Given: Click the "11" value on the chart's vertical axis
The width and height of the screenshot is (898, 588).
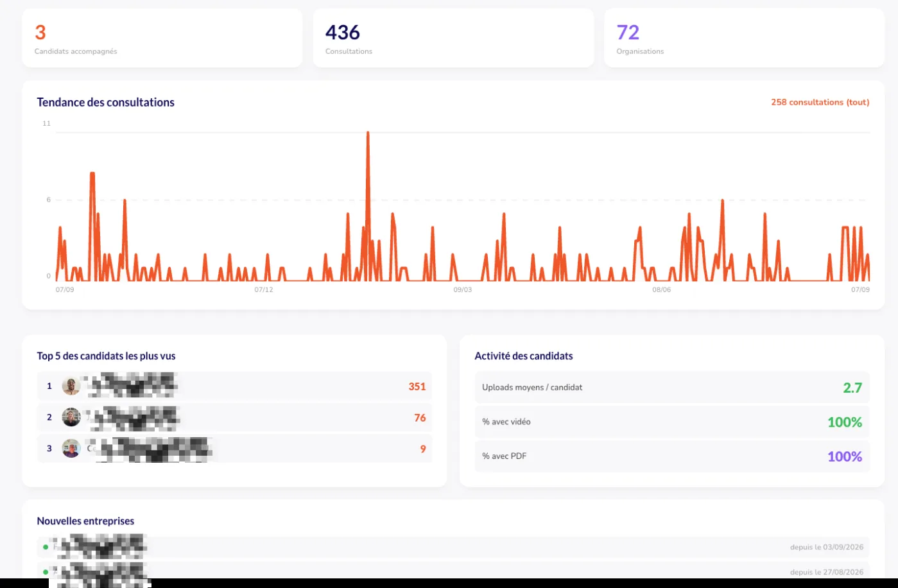Looking at the screenshot, I should 46,123.
